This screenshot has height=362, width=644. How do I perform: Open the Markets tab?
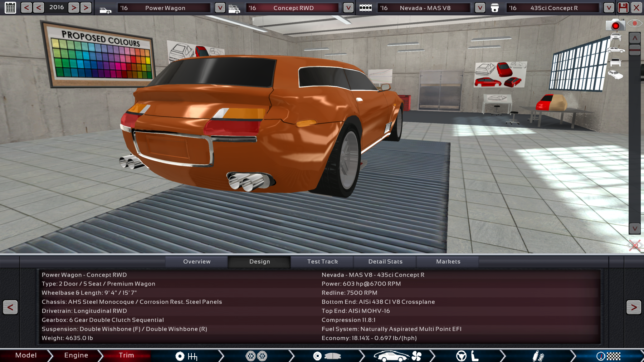click(448, 261)
